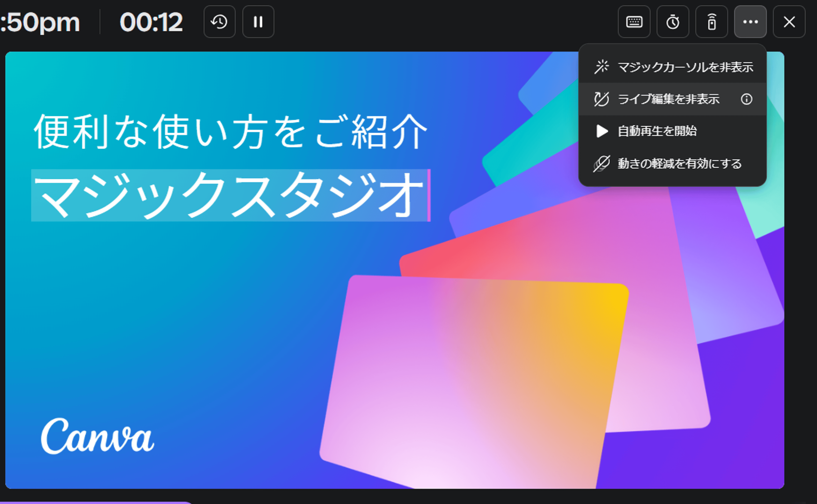Viewport: 817px width, 504px height.
Task: Choose ライブ編集を非表示 menu item
Action: tap(672, 99)
